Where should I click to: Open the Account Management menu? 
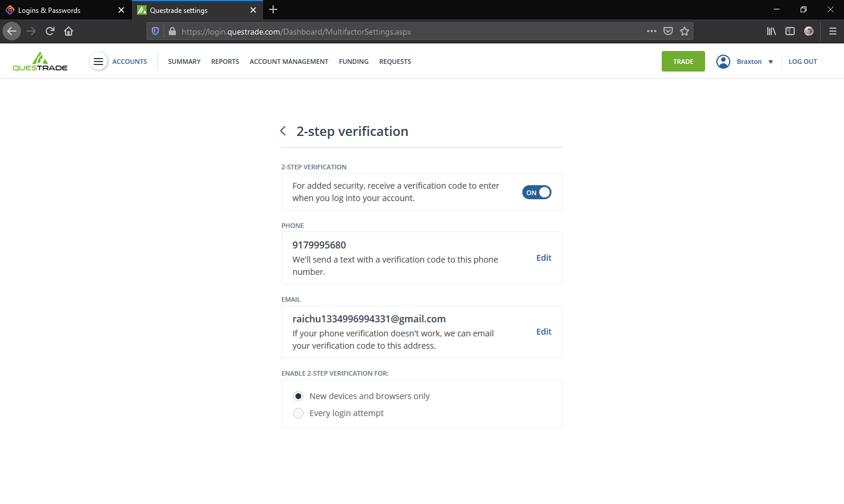point(288,62)
